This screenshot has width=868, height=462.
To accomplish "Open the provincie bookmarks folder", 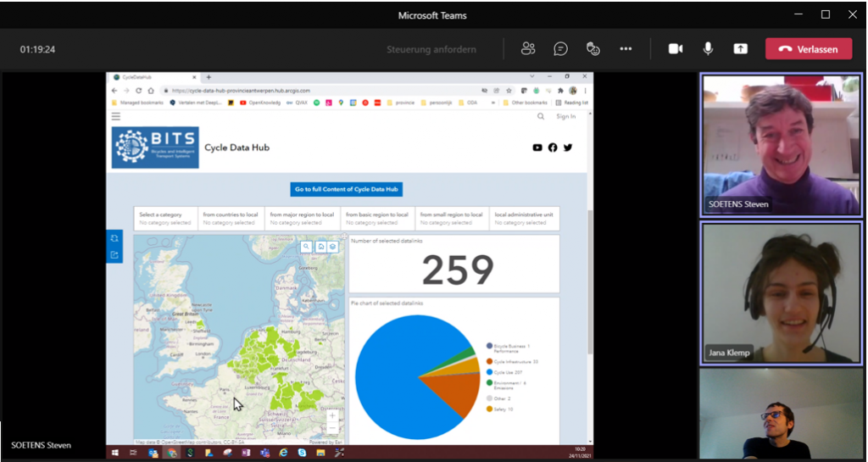I will [x=400, y=103].
